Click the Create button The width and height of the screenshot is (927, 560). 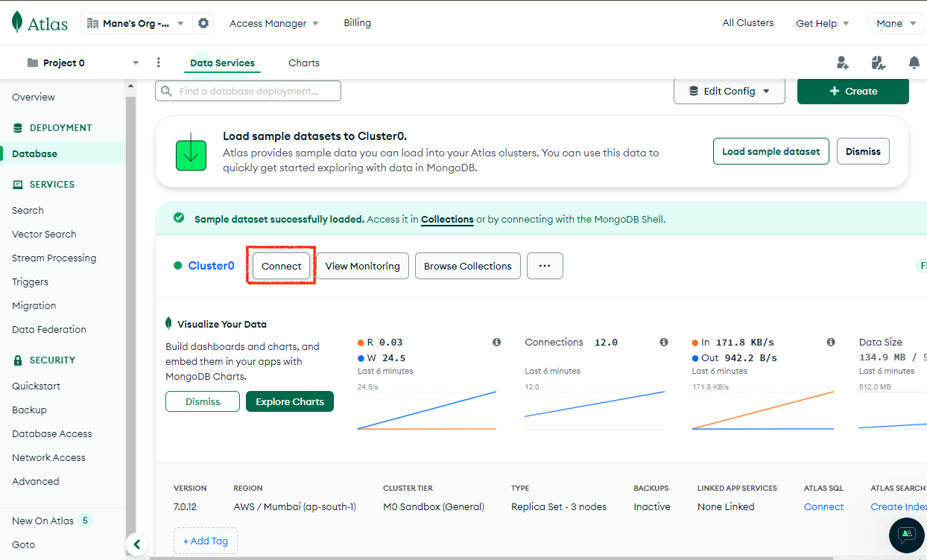853,91
